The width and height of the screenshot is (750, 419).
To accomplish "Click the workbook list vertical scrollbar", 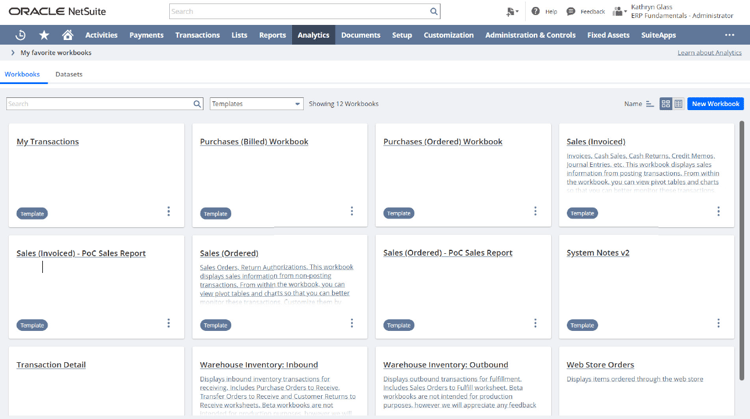I will pyautogui.click(x=741, y=251).
